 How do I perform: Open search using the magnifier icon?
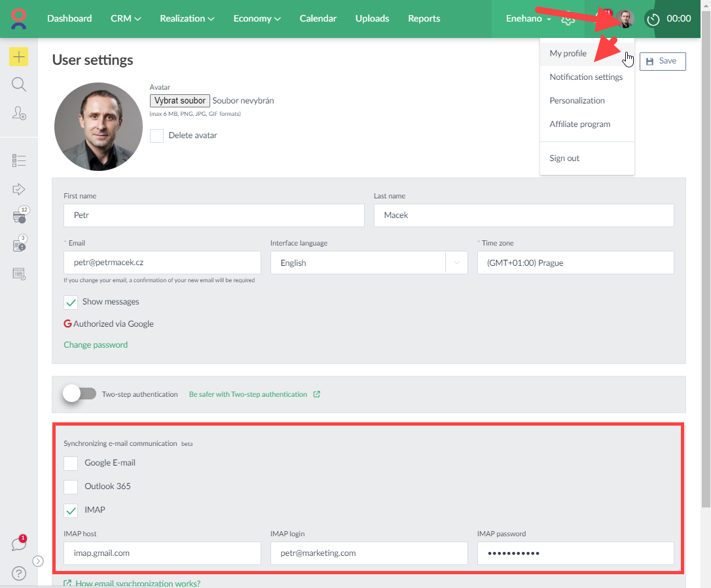(18, 84)
